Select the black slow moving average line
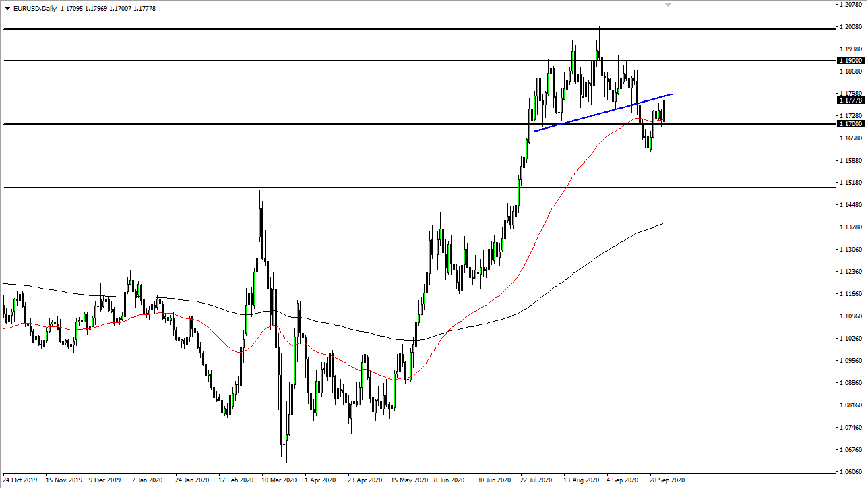 573,273
